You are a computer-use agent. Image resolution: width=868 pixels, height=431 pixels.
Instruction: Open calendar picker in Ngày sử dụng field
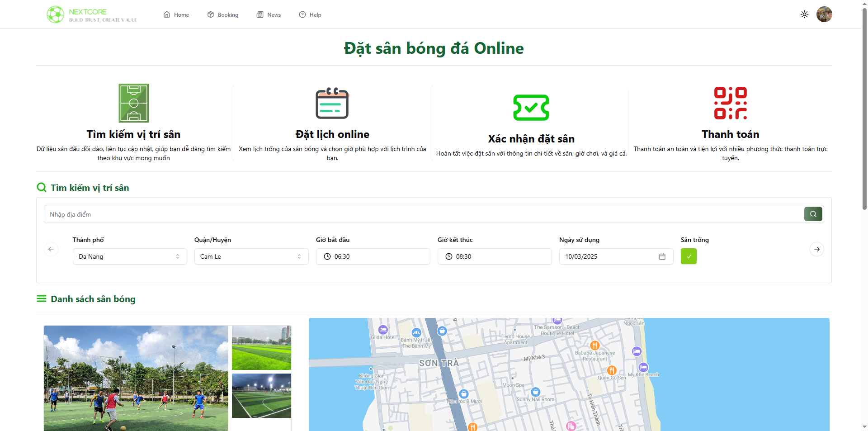(662, 256)
